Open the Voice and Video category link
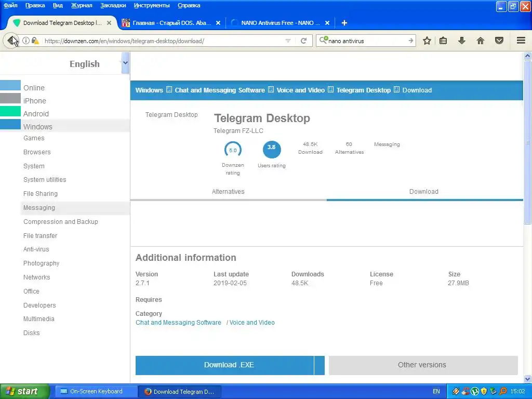Screen dimensions: 532x399 [252, 323]
